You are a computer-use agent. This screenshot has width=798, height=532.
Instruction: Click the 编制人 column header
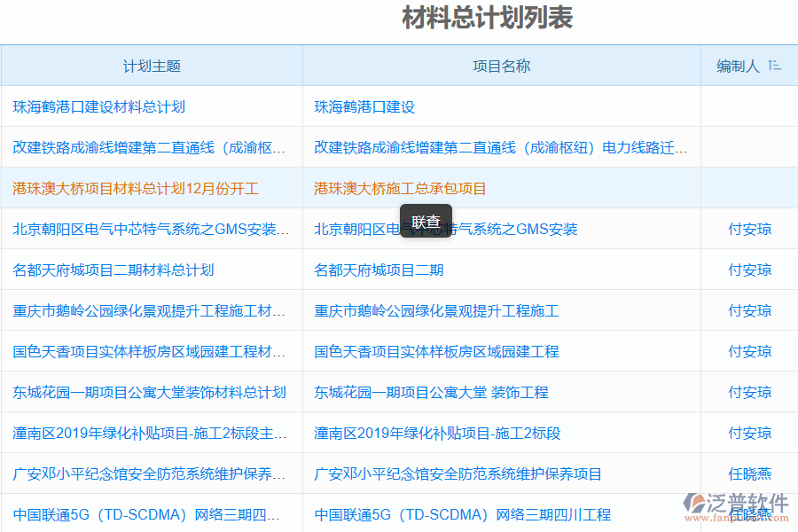739,65
